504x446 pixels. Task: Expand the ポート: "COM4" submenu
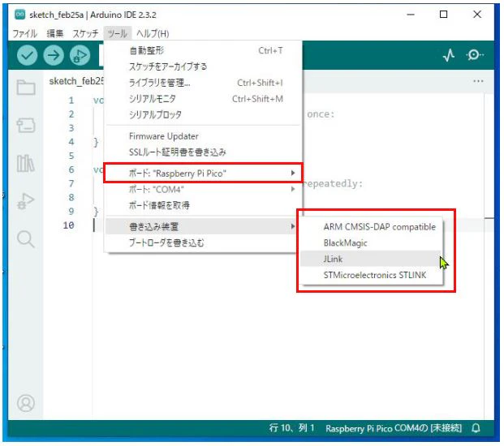[204, 190]
